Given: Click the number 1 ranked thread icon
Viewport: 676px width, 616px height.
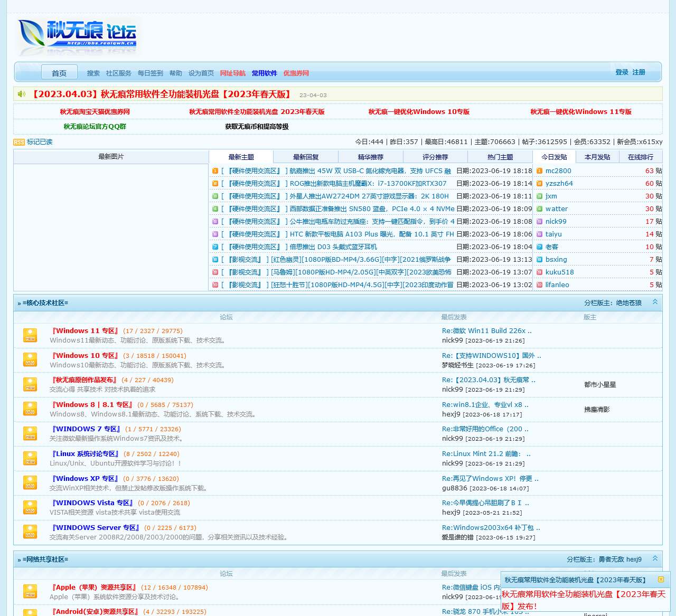Looking at the screenshot, I should pos(215,171).
